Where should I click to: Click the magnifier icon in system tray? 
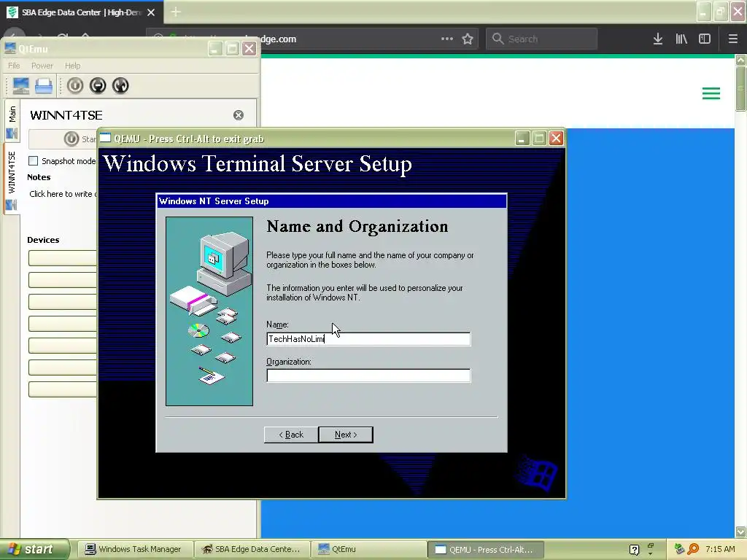[x=694, y=550]
